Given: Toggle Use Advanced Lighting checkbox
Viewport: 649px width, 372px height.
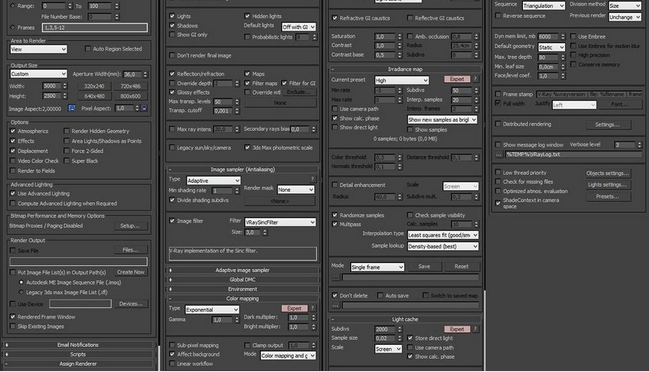Looking at the screenshot, I should (13, 194).
